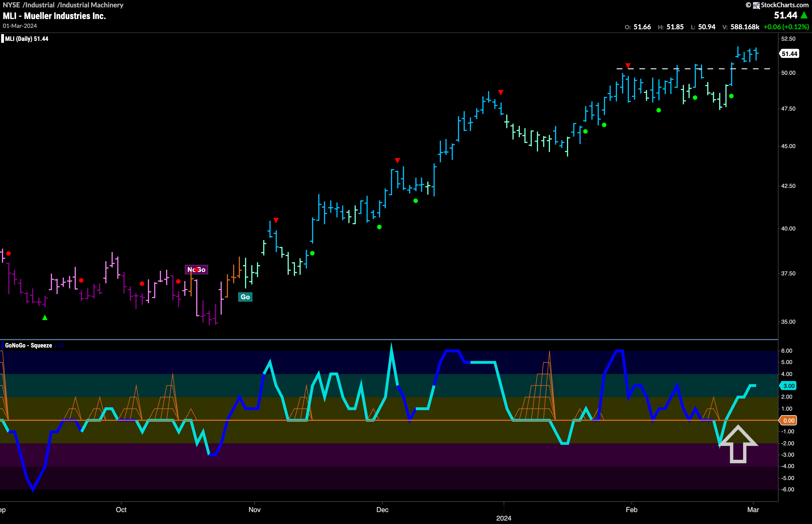Select the red triangle on the dashed resistance line
This screenshot has width=812, height=524.
628,66
